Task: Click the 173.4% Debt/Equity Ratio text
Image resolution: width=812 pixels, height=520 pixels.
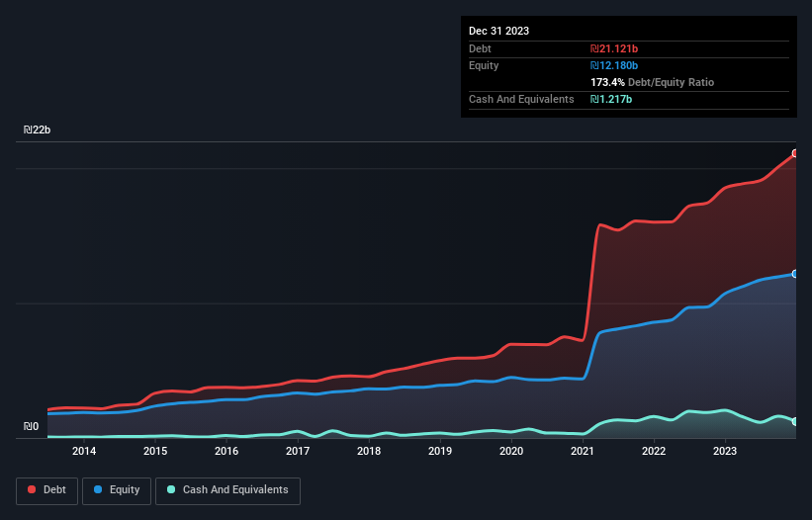Action: tap(652, 82)
